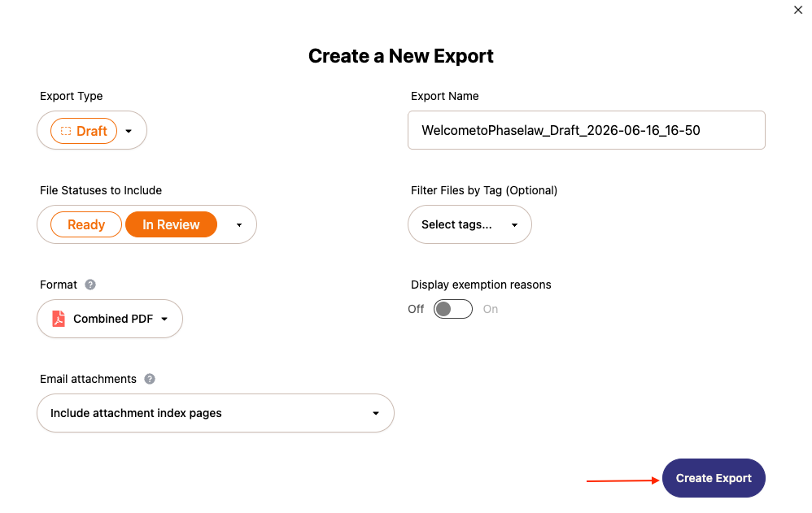Open File Statuses dropdown arrow

[238, 225]
